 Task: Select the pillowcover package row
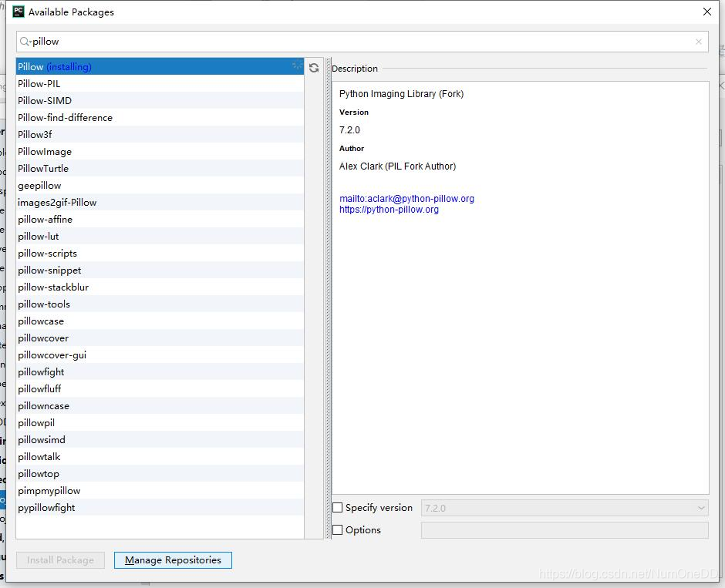(x=160, y=338)
